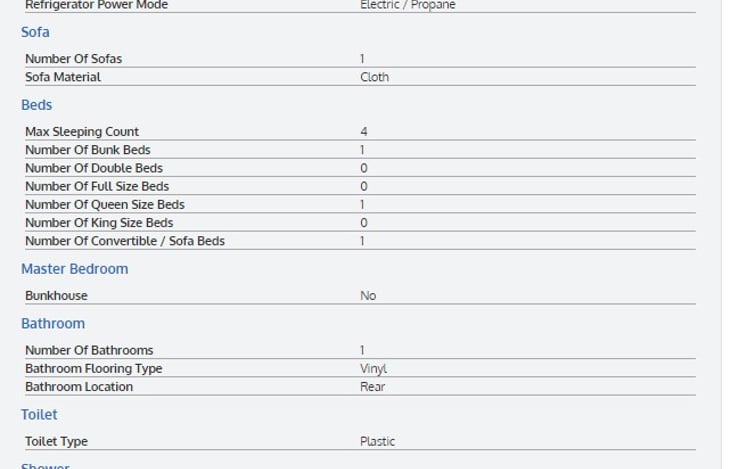Click the Sofa section heading

click(35, 32)
